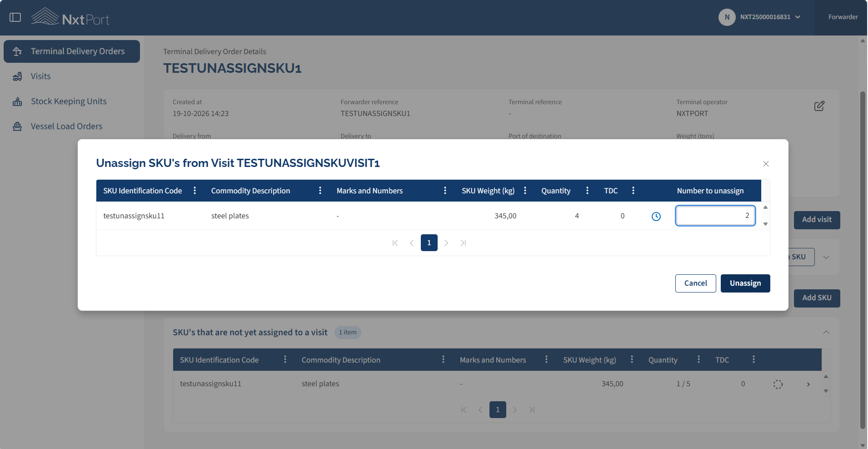Close the Unassign SKU dialog
Screen dimensions: 868x449
(766, 164)
